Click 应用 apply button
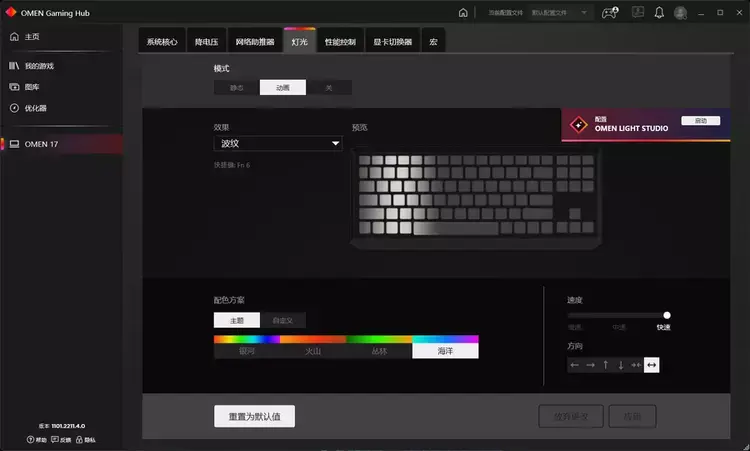 pyautogui.click(x=632, y=417)
